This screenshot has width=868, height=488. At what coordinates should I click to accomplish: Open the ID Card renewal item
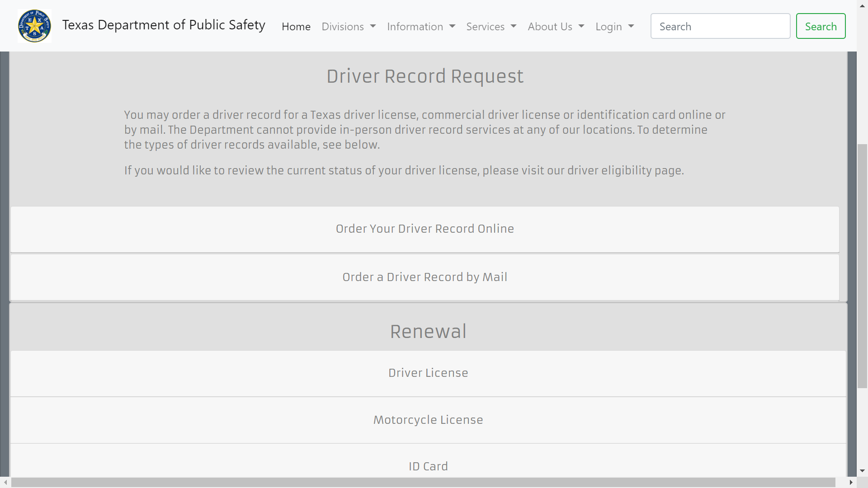428,466
